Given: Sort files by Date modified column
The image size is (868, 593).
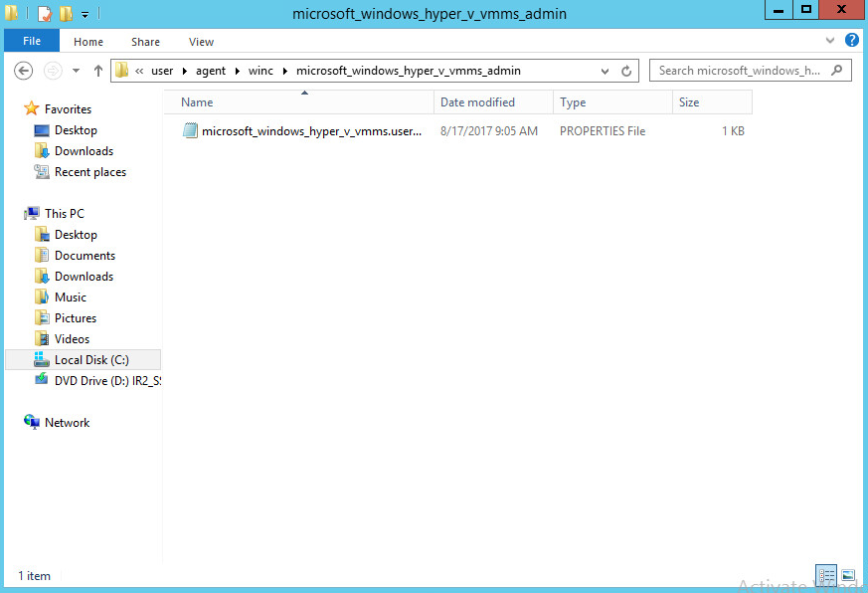Looking at the screenshot, I should tap(477, 102).
